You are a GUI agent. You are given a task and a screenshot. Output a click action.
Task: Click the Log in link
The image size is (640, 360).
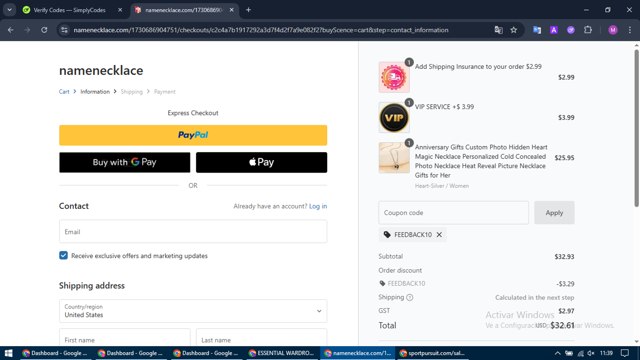coord(318,206)
